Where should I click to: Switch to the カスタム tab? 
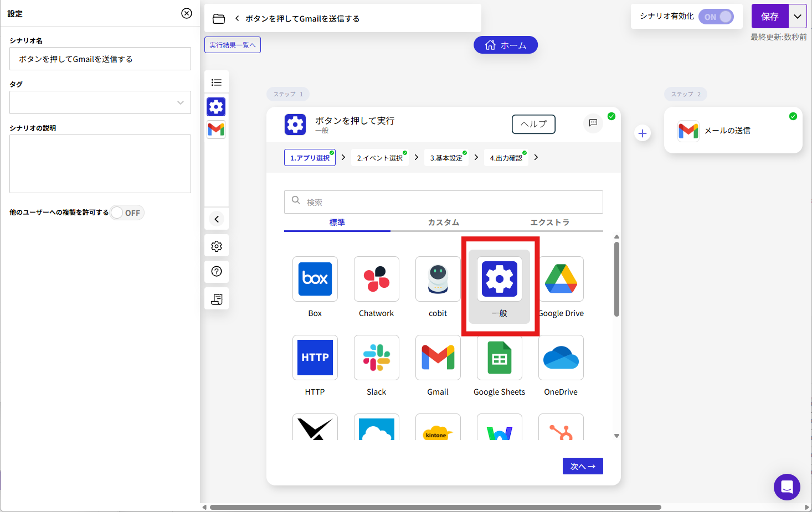click(444, 223)
